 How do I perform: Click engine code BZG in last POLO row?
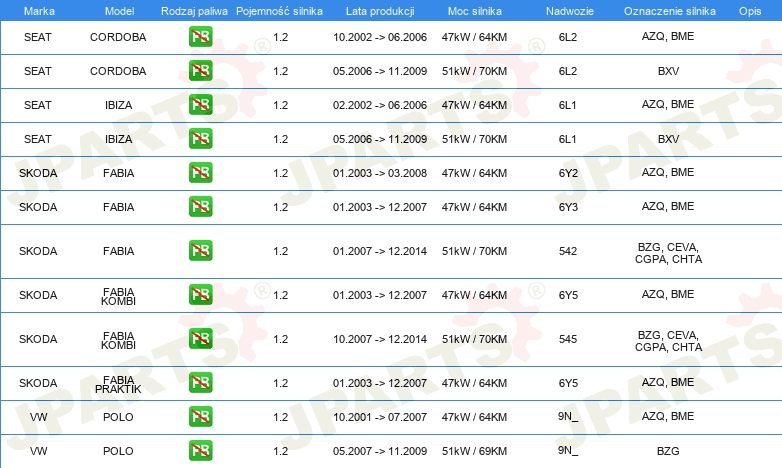[668, 451]
